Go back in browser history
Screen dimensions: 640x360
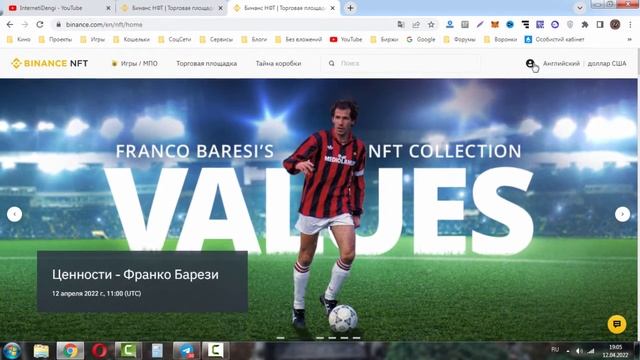coord(10,24)
